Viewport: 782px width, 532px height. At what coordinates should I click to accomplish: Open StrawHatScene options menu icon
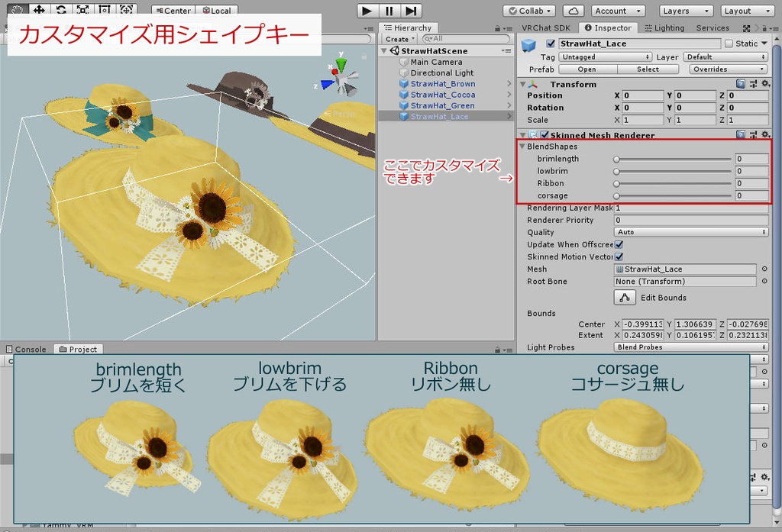tap(506, 51)
